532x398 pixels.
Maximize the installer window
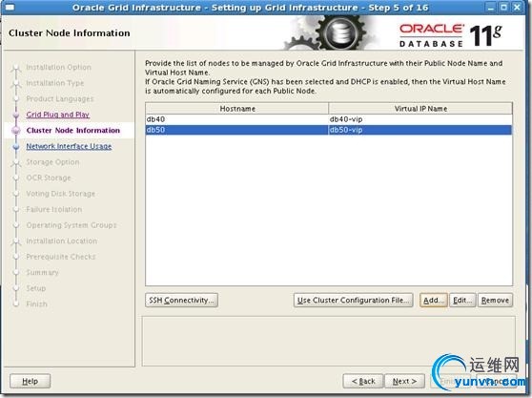503,7
